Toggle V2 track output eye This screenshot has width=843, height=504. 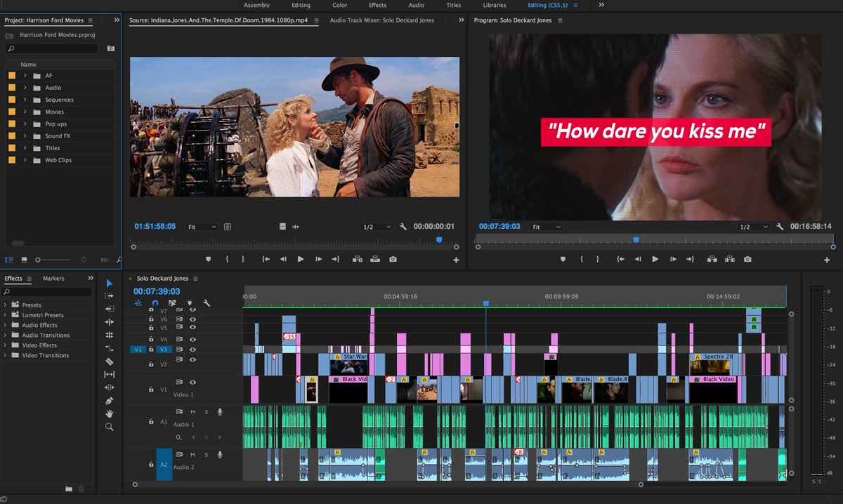(192, 359)
